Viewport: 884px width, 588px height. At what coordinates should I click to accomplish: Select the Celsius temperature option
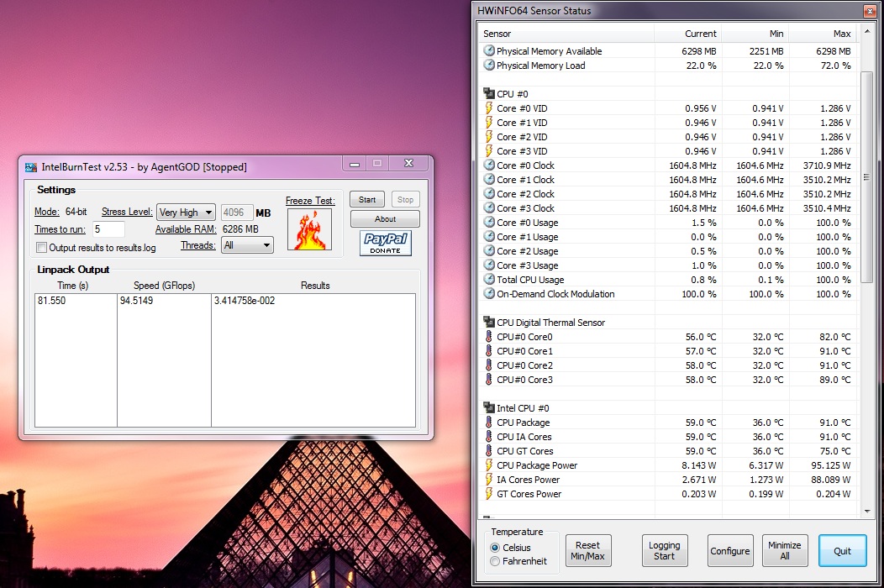(x=495, y=548)
